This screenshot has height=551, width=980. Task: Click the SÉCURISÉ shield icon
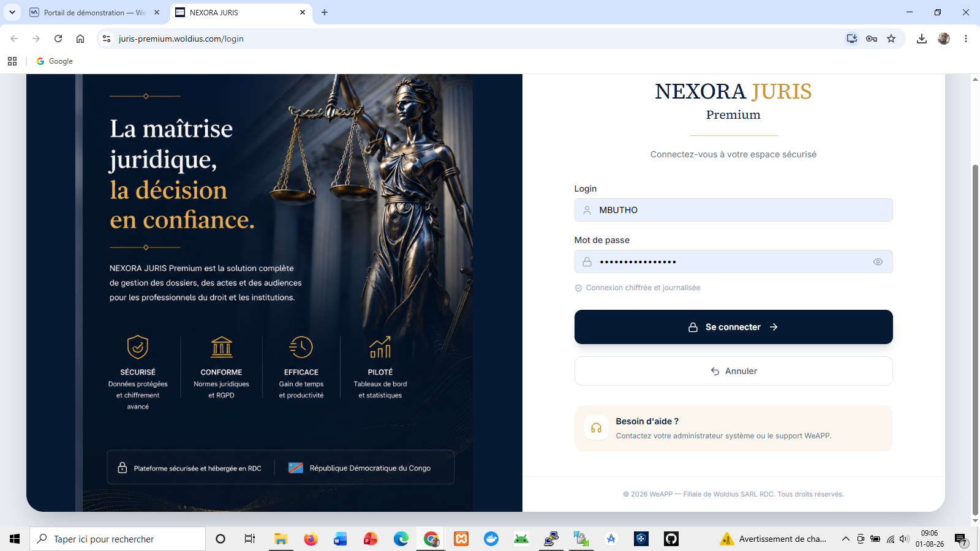(x=138, y=347)
